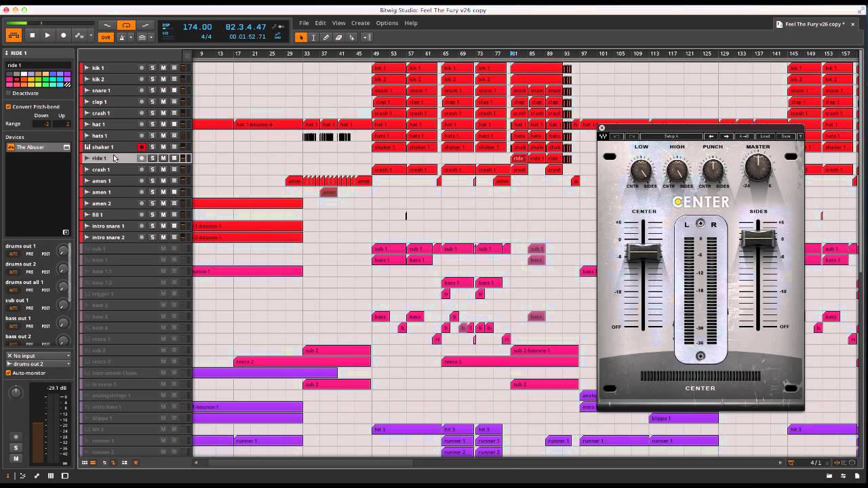Click the Save button in plugin toolbar
868x488 pixels.
click(x=785, y=136)
